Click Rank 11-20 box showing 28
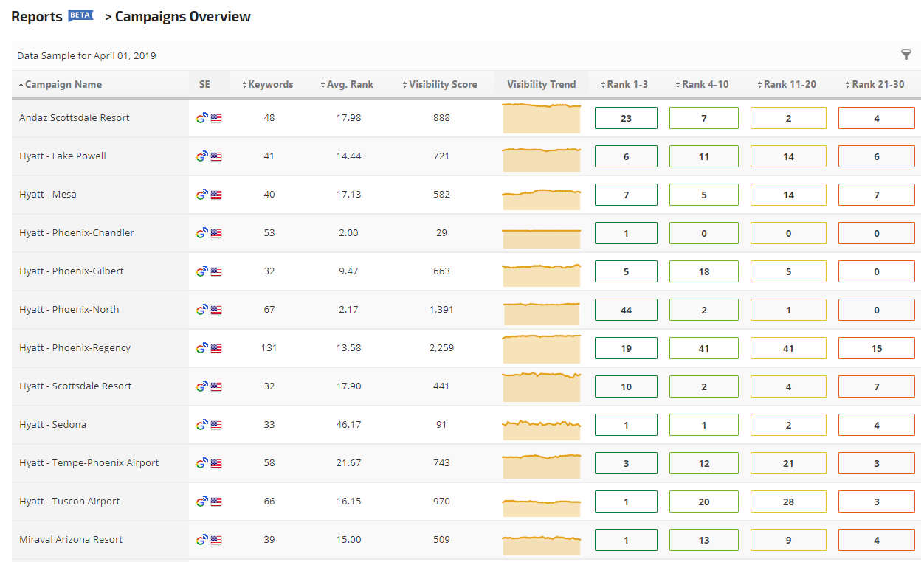 pyautogui.click(x=788, y=502)
